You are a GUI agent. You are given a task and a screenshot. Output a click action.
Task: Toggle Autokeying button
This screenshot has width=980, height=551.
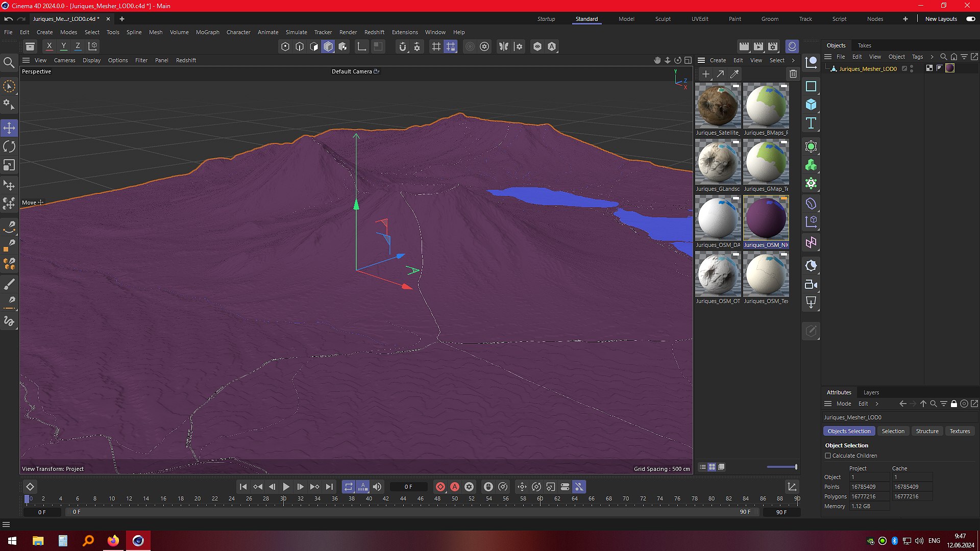(x=455, y=487)
